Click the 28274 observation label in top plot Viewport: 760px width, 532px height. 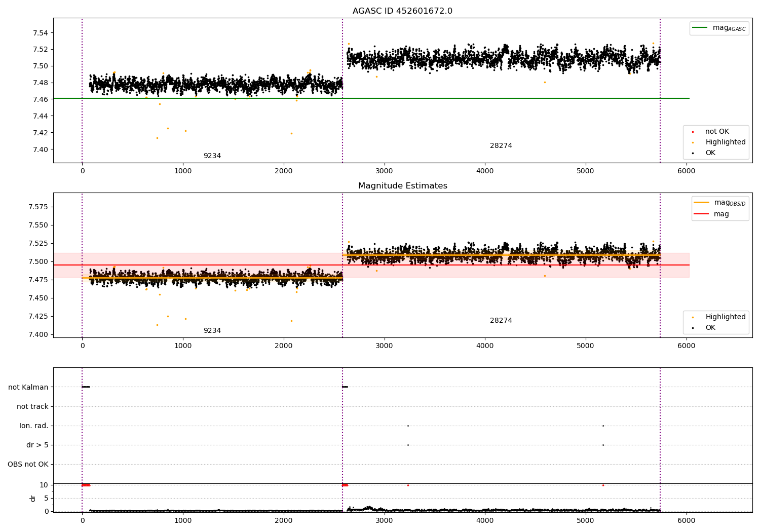pyautogui.click(x=501, y=146)
